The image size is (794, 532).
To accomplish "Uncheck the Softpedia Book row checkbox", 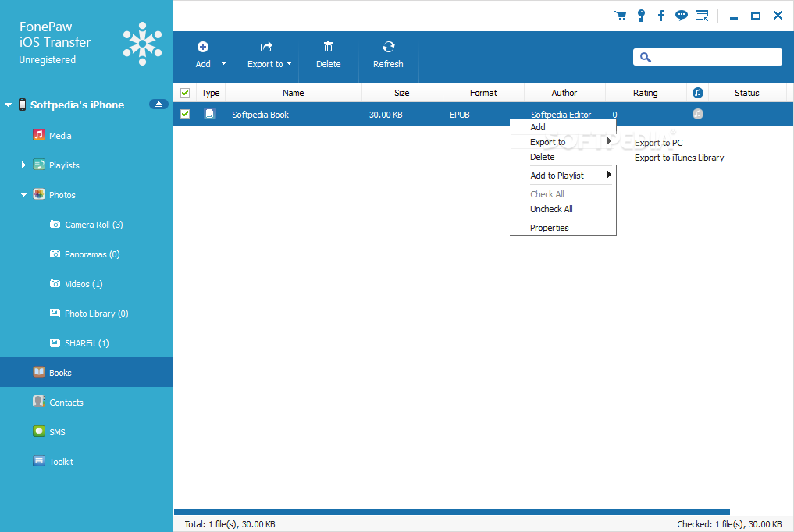I will pyautogui.click(x=185, y=114).
